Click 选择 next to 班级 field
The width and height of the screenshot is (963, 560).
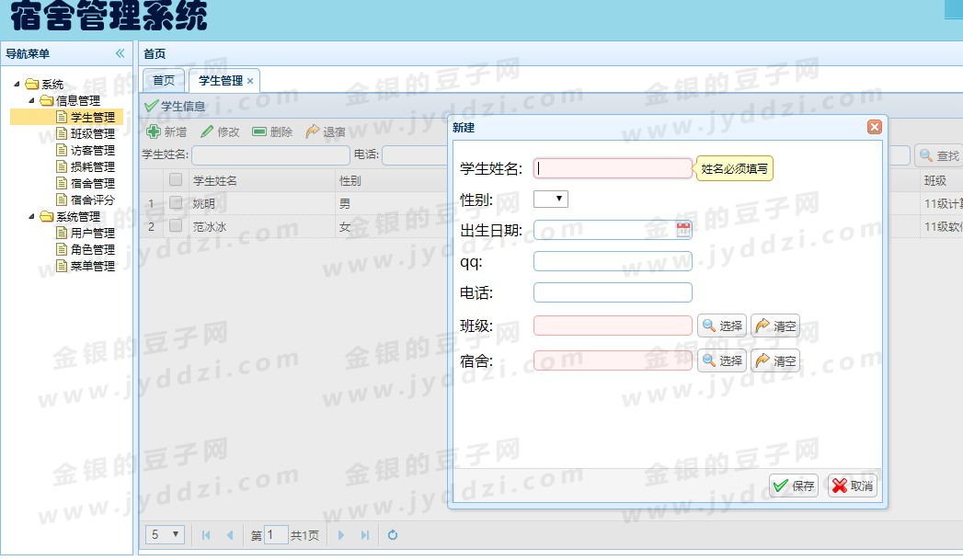coord(722,326)
